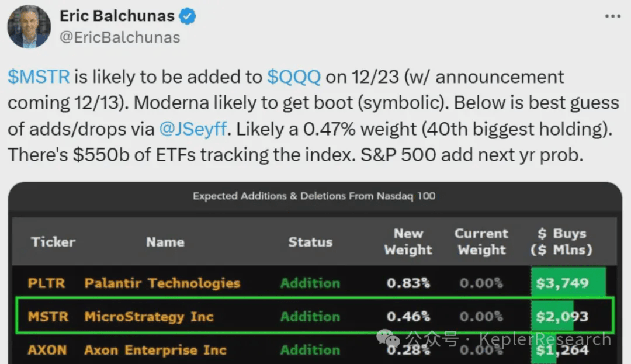Click the $ Buys ($ Mlns) header
631x364 pixels.
(561, 241)
